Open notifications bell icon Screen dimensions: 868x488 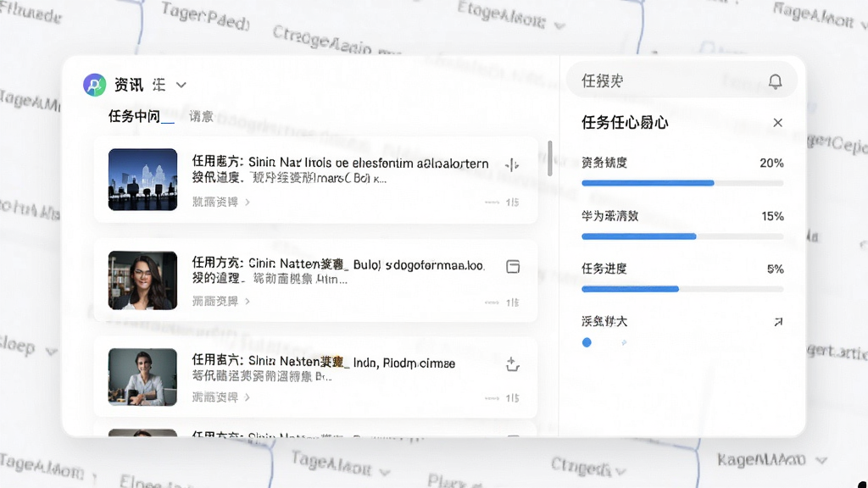coord(775,82)
